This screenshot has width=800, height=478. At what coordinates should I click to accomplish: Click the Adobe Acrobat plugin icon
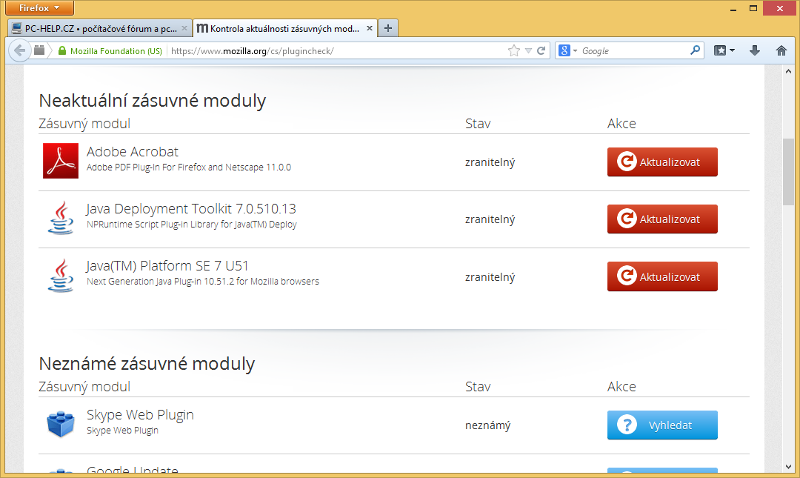click(x=60, y=161)
